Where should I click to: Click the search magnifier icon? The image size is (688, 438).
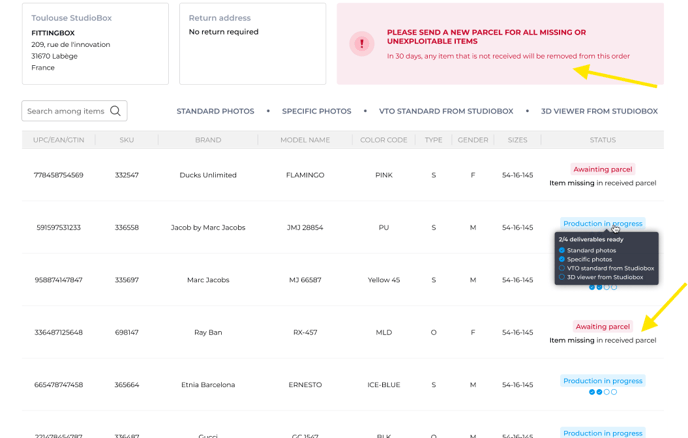pos(115,111)
